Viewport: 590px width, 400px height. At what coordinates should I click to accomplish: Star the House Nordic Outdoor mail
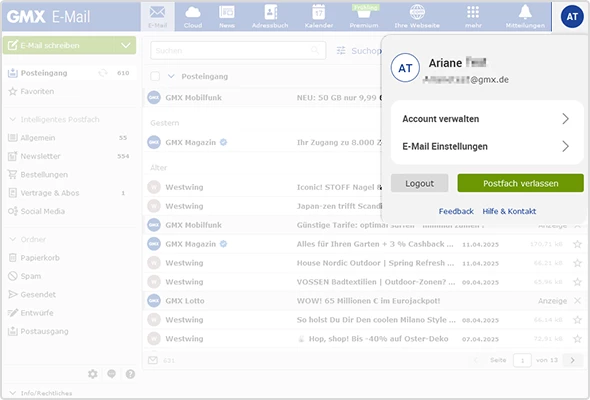(x=577, y=263)
